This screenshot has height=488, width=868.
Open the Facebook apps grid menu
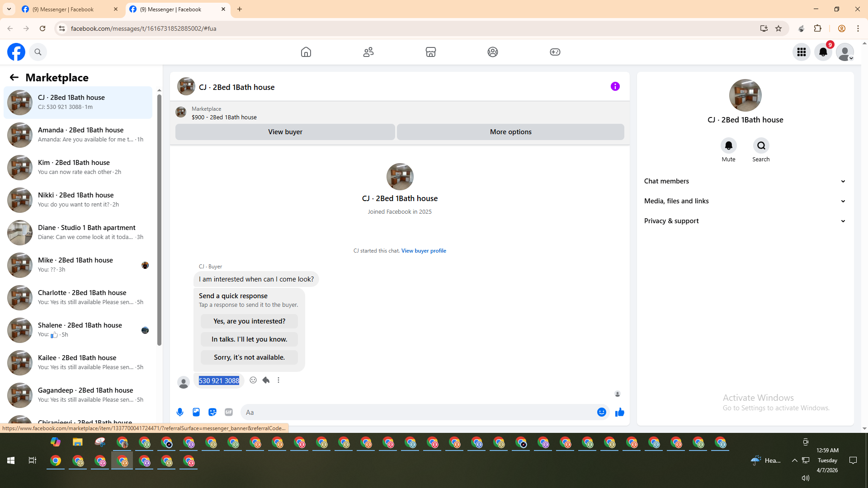click(802, 52)
